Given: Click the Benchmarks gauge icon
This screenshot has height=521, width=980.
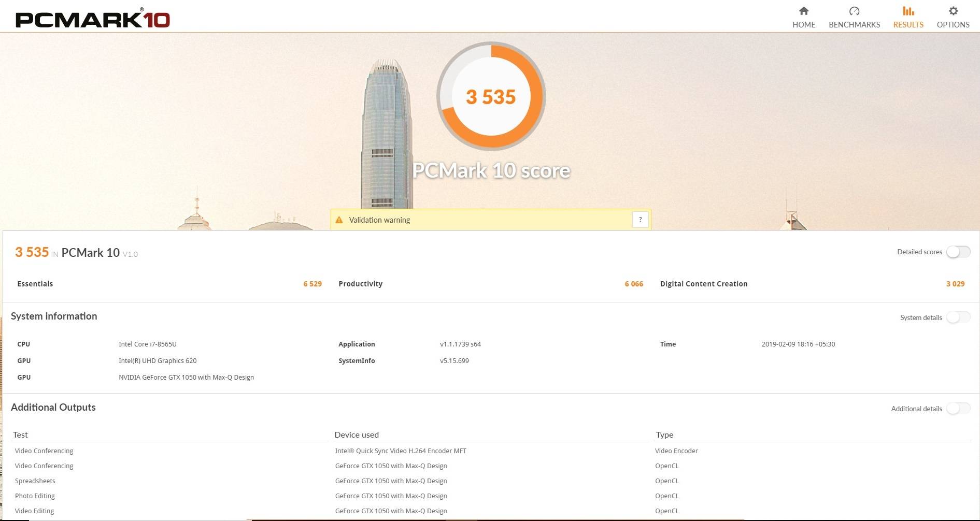Looking at the screenshot, I should [x=854, y=11].
